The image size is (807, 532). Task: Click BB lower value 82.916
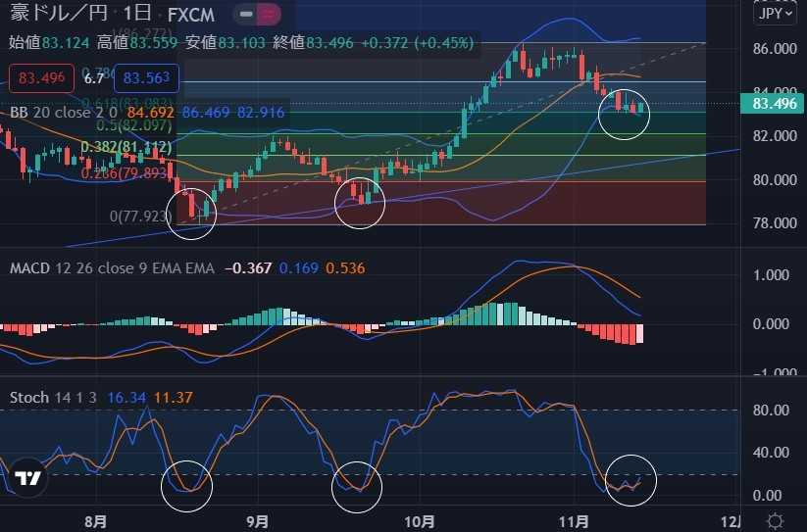(x=261, y=112)
